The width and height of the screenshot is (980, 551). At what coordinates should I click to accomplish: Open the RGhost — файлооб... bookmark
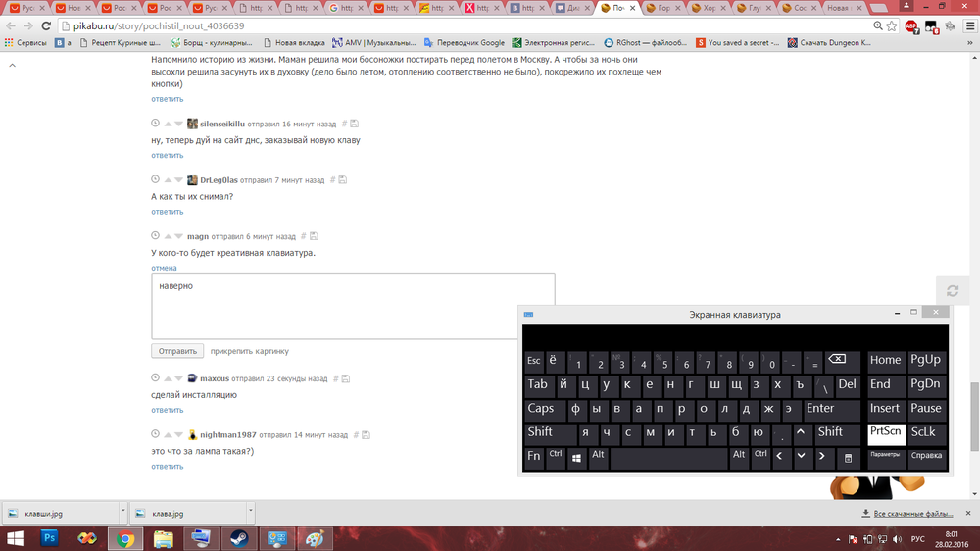tap(645, 42)
